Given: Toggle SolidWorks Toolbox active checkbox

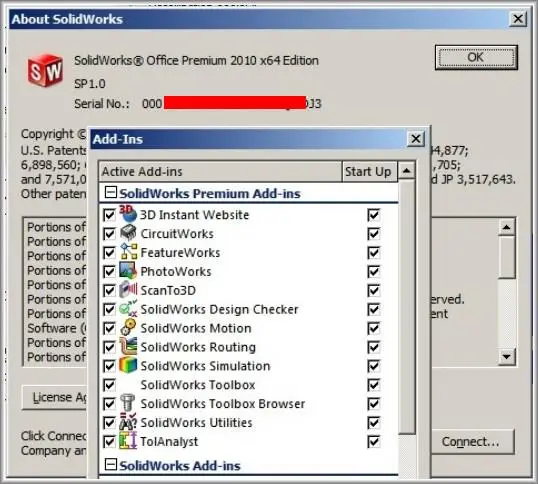Looking at the screenshot, I should [109, 385].
